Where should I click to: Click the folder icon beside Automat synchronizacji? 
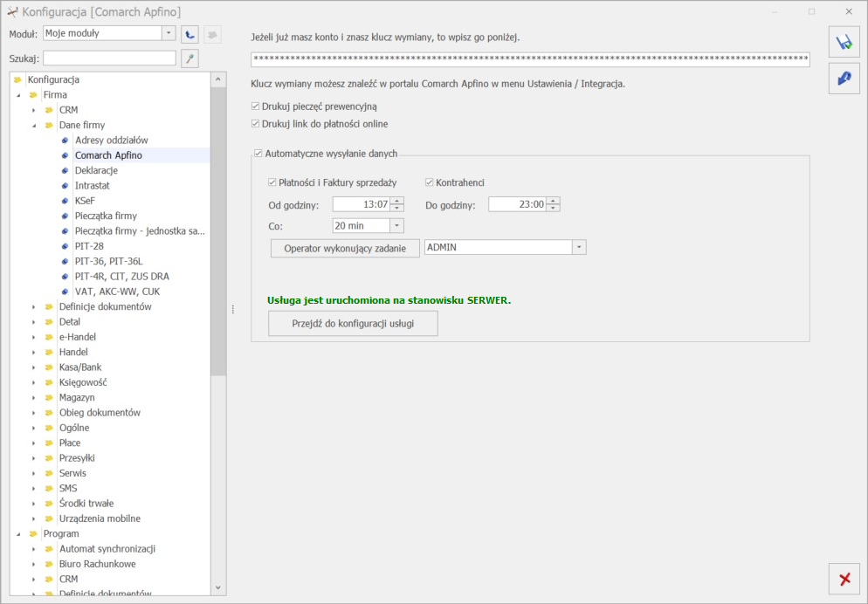(49, 549)
